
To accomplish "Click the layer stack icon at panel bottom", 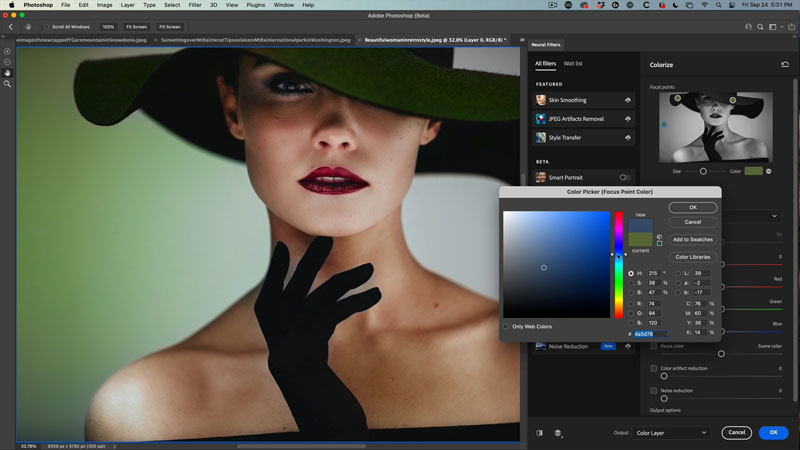I will (x=558, y=433).
